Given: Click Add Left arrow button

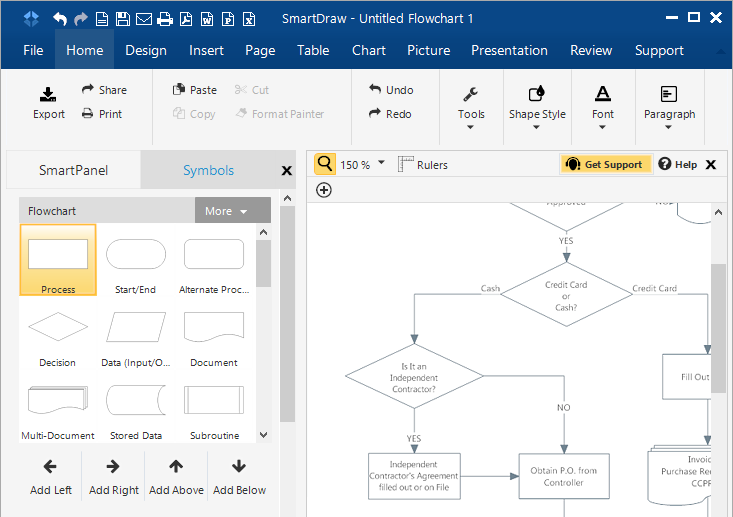Looking at the screenshot, I should 50,477.
